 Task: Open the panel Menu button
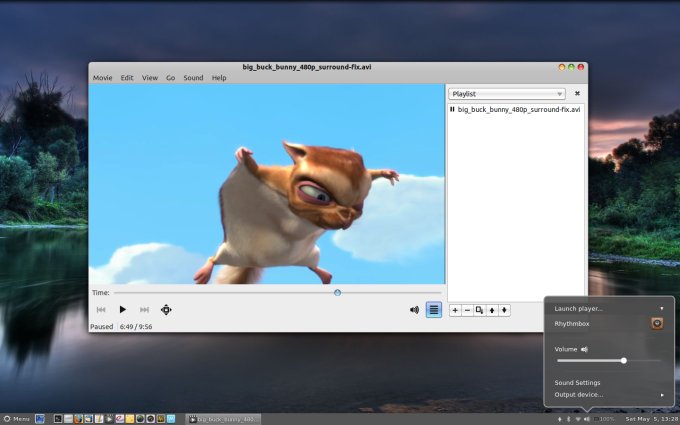point(16,419)
